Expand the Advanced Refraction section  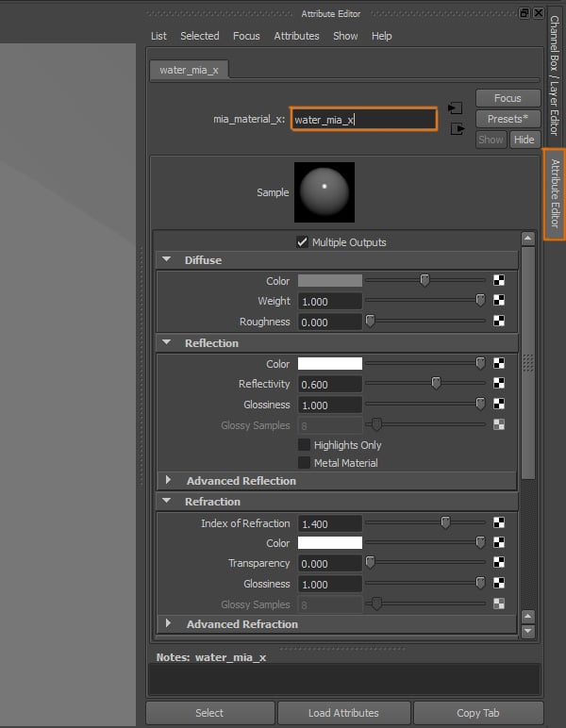tap(169, 624)
